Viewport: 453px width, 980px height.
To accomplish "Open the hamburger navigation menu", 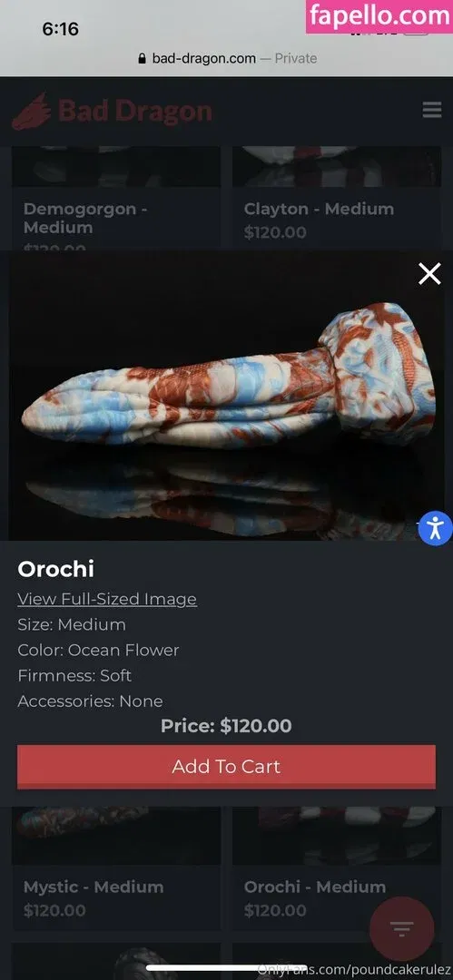I will pos(432,111).
